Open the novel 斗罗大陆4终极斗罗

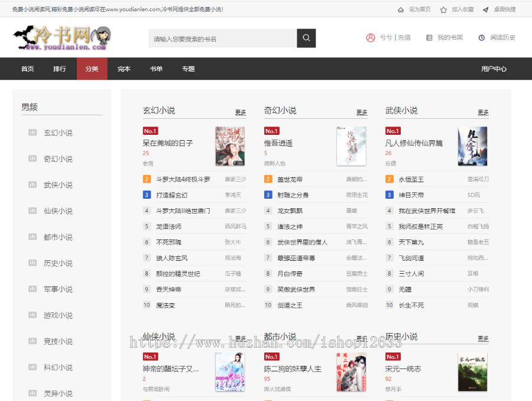pos(183,179)
